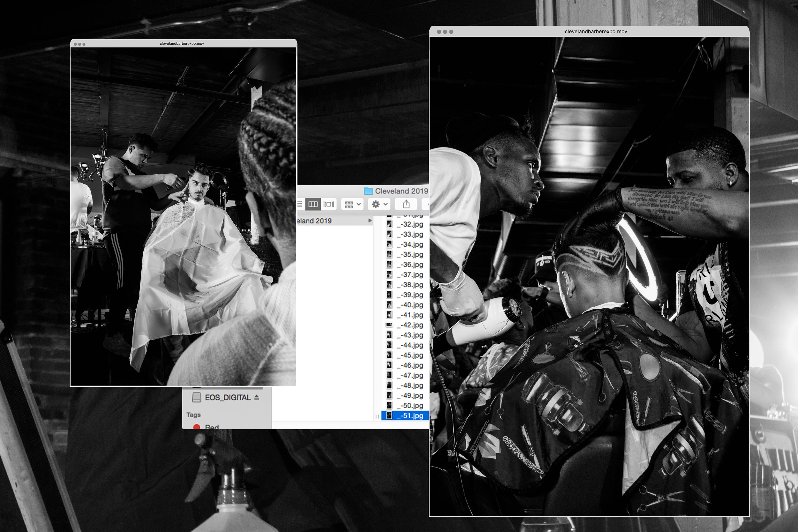This screenshot has width=798, height=532.
Task: Select file _-42.jpg
Action: coord(405,325)
